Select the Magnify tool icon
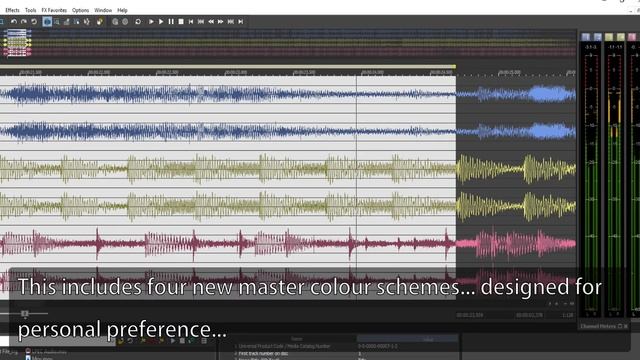The height and width of the screenshot is (360, 640). pyautogui.click(x=57, y=22)
